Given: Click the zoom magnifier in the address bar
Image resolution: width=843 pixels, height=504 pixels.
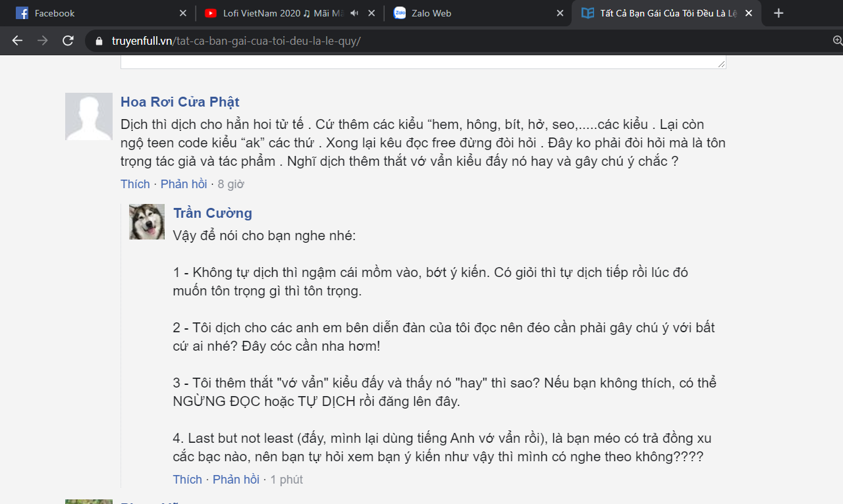Looking at the screenshot, I should click(x=837, y=41).
